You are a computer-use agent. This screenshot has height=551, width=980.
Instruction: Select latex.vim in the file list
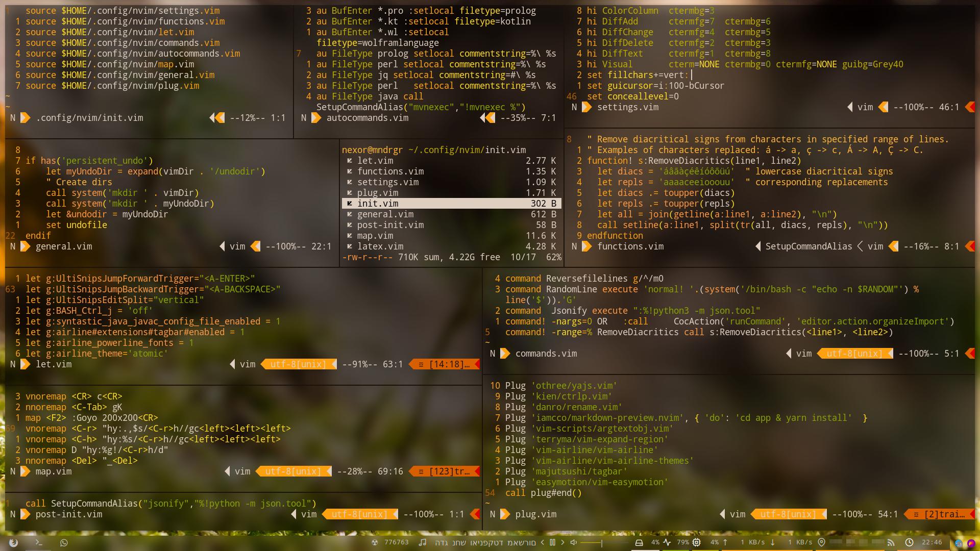[380, 246]
